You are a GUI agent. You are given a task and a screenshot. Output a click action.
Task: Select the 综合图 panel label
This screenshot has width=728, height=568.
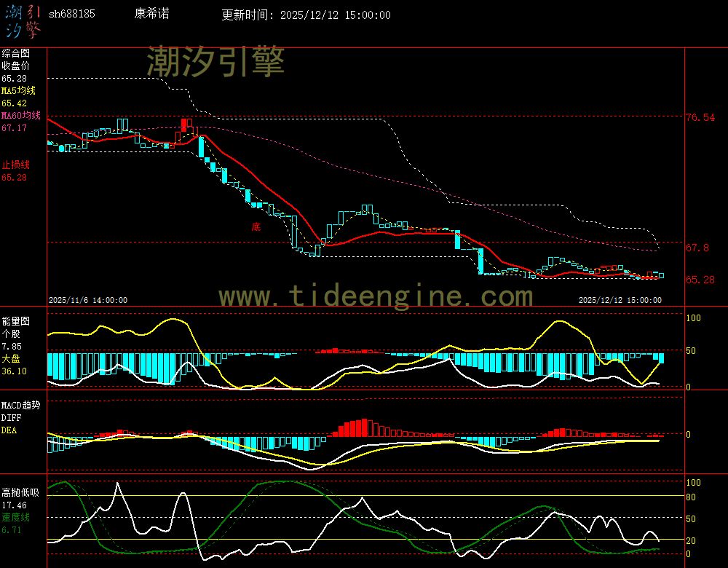coord(15,53)
